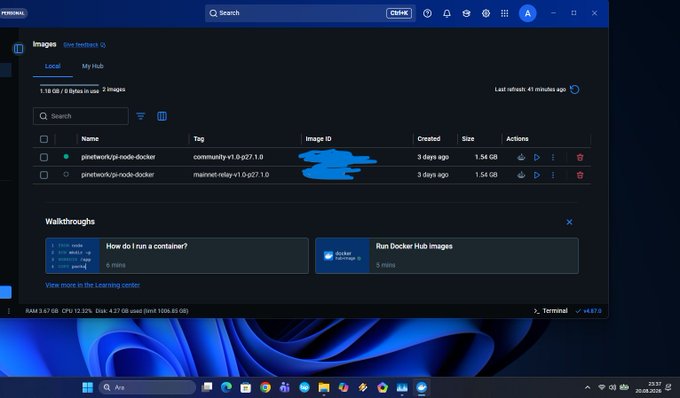Focus the Windows taskbar search box
Image resolution: width=680 pixels, height=398 pixels.
[147, 387]
